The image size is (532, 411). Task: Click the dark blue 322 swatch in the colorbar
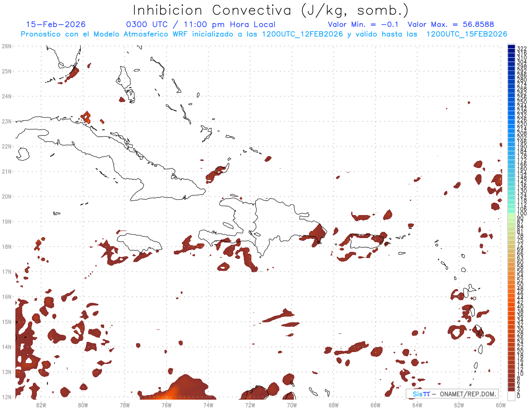(x=511, y=47)
